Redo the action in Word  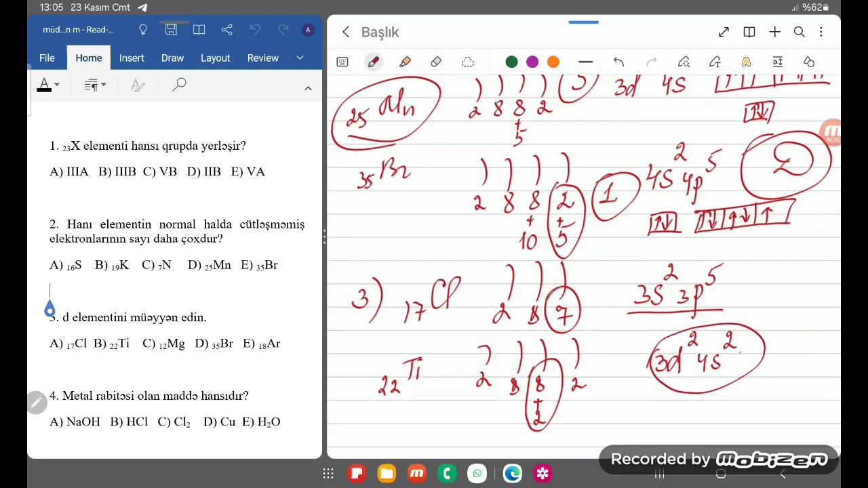tap(283, 30)
